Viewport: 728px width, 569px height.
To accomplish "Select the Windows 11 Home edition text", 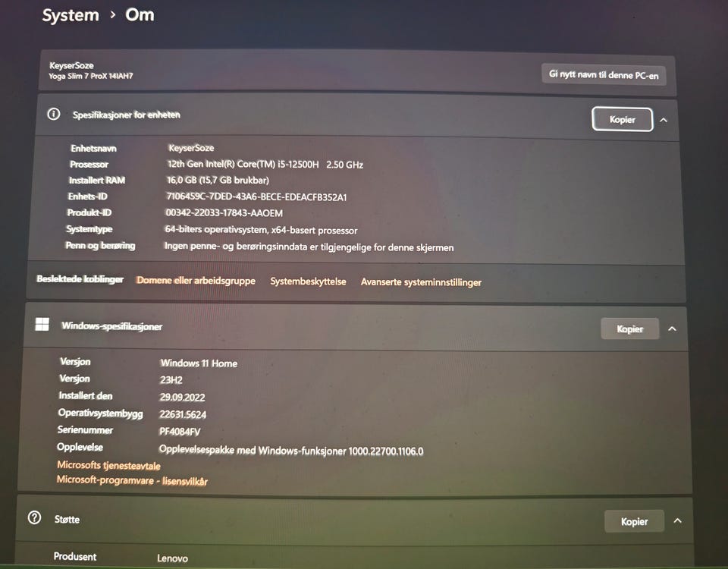I will tap(199, 363).
